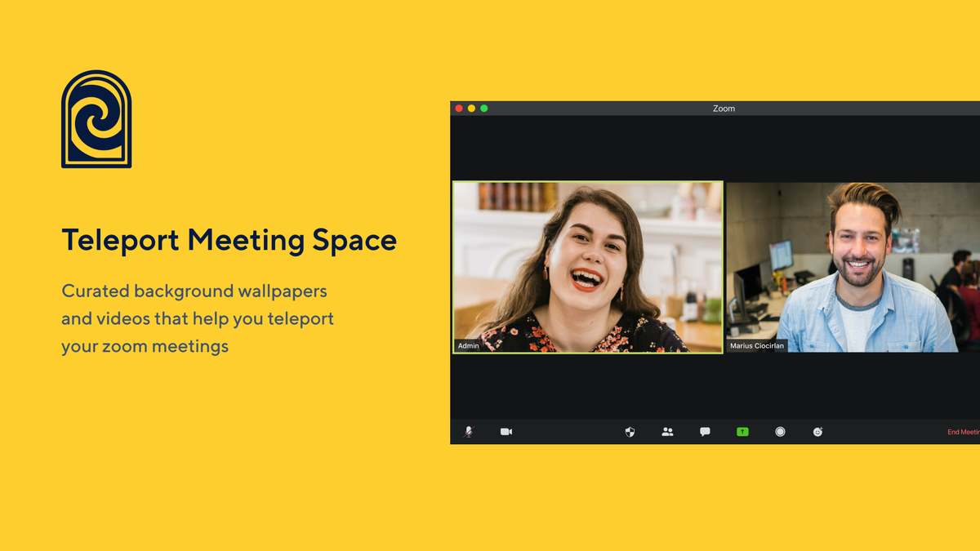
Task: Click the 'Curated background wallpapers' text line
Action: (x=194, y=291)
